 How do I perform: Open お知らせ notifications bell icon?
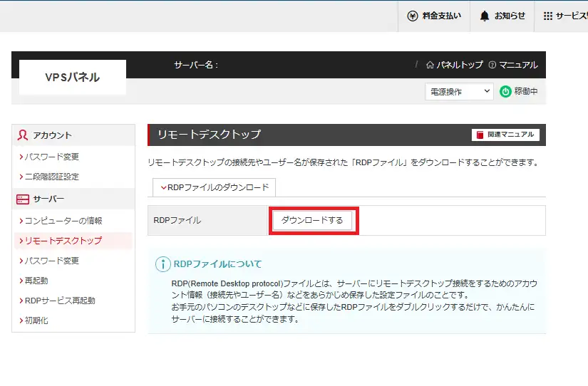point(485,16)
